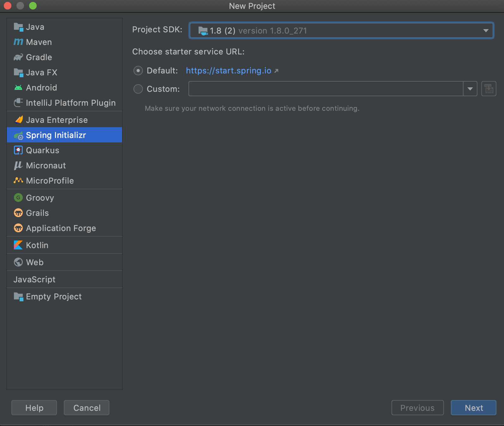This screenshot has width=504, height=426.
Task: Click the Quarkus icon
Action: pos(18,150)
